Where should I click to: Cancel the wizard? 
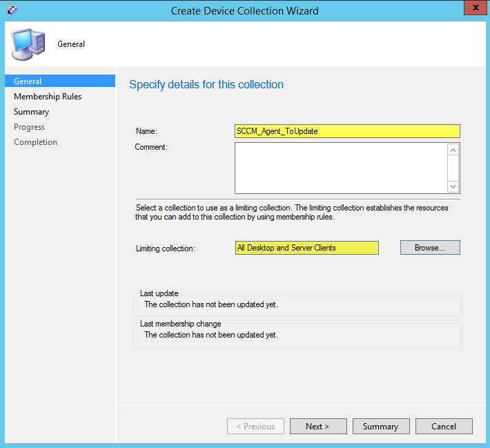pos(444,427)
